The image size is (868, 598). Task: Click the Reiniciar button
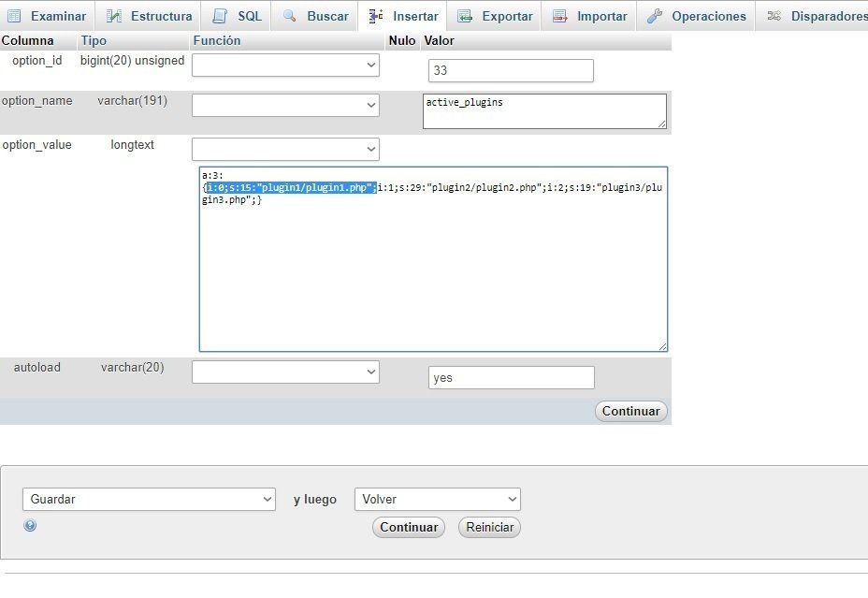489,527
